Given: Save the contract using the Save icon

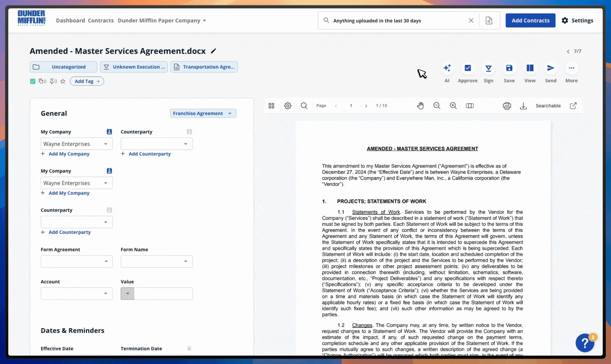Looking at the screenshot, I should point(509,68).
